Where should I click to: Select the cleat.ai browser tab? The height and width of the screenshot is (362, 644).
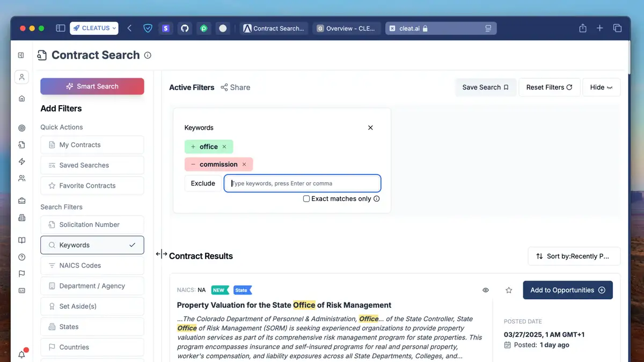[x=441, y=28]
